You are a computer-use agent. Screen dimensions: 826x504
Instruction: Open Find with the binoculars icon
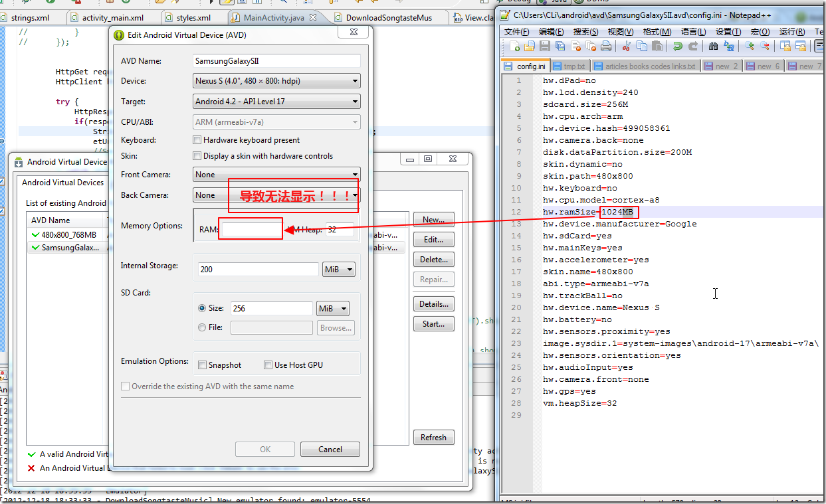713,46
